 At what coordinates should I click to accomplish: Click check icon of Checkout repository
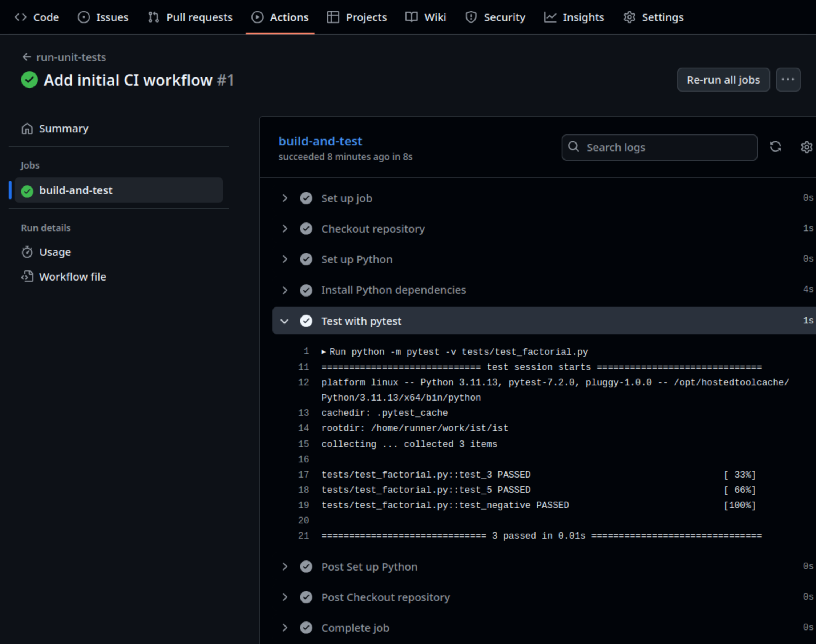(x=306, y=229)
